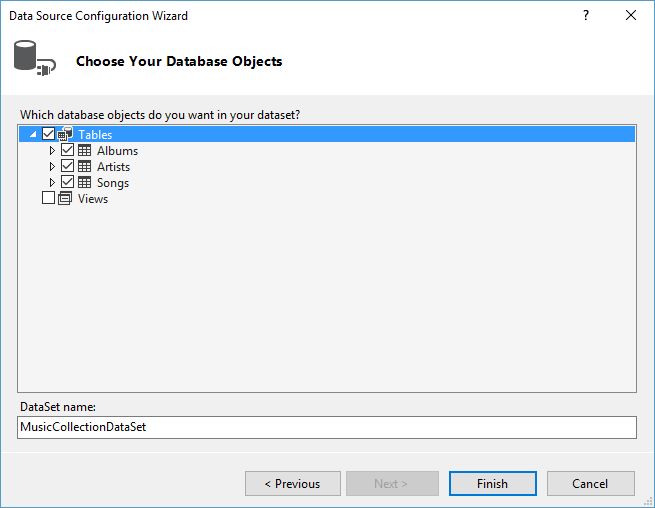The image size is (655, 508).
Task: Click the Songs table grid icon
Action: point(84,182)
